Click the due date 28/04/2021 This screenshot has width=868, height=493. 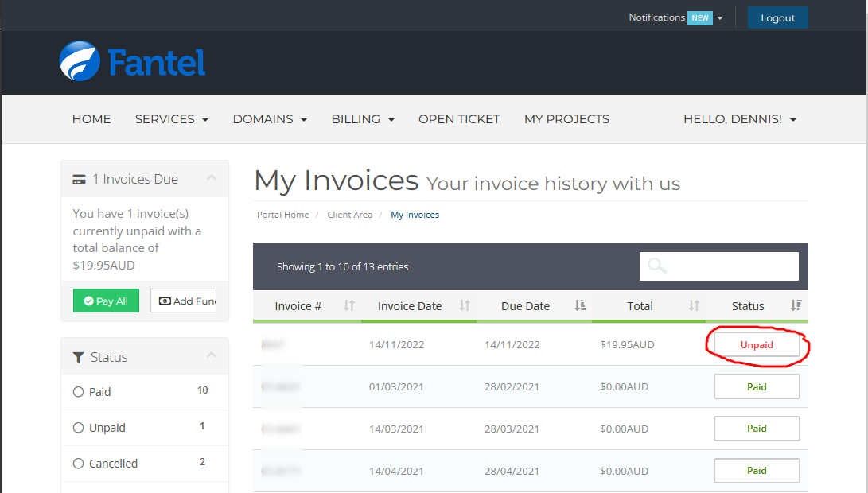click(x=512, y=471)
